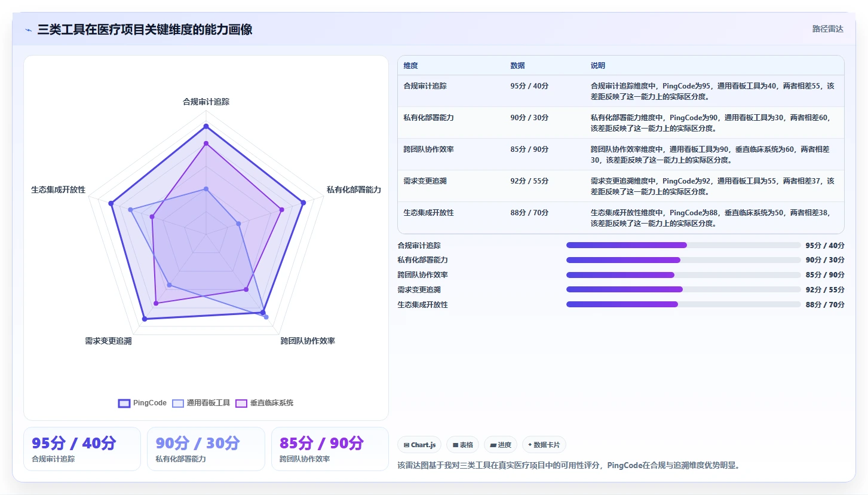This screenshot has height=495, width=868.
Task: Click the Chart.js tag chip
Action: [419, 445]
